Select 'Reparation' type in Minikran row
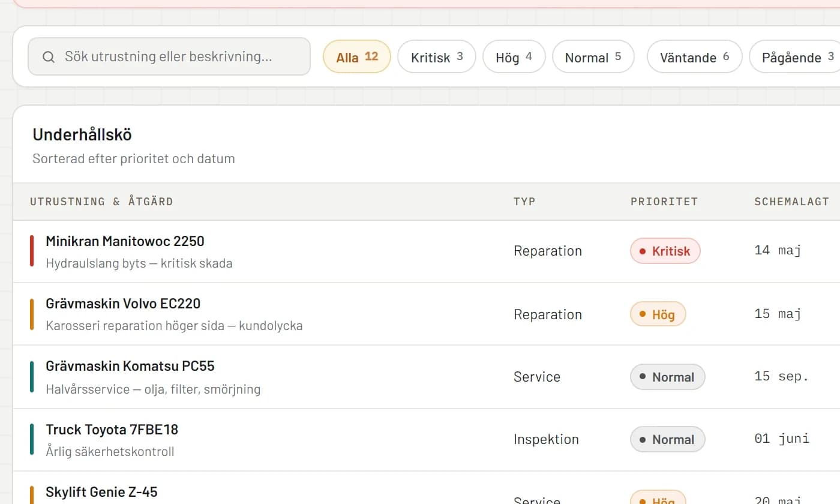Viewport: 840px width, 504px height. [548, 251]
